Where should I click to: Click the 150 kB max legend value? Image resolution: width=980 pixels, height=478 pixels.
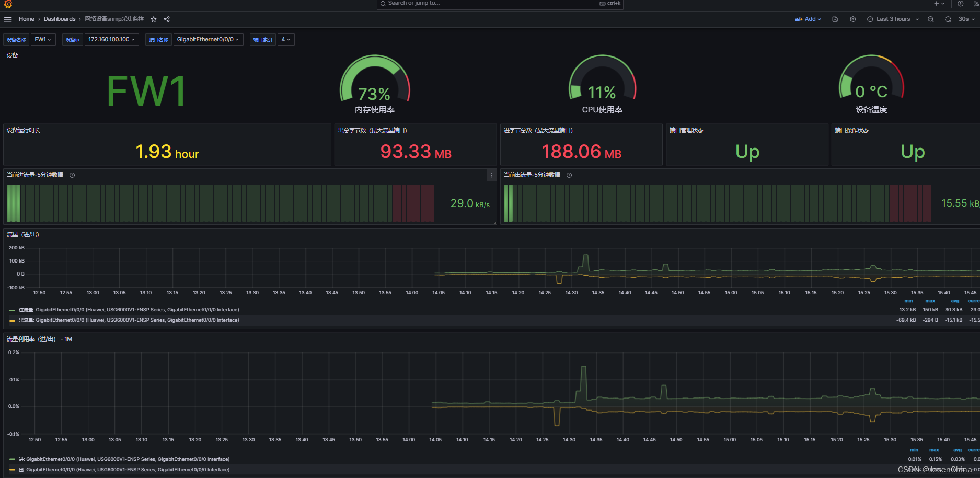click(x=930, y=310)
